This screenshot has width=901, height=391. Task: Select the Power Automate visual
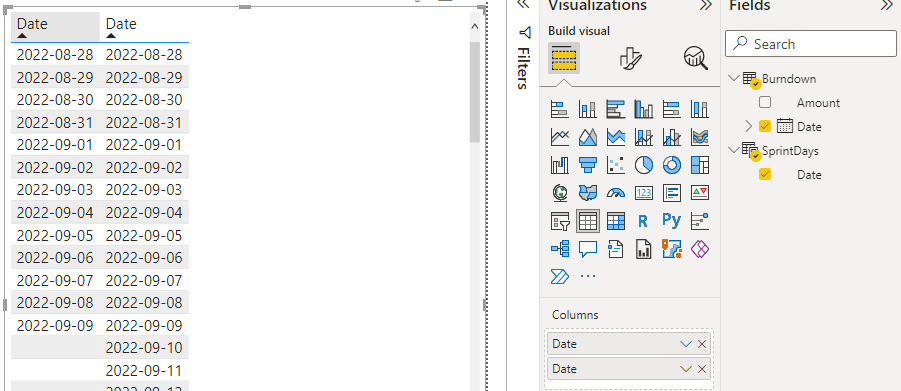(x=560, y=277)
